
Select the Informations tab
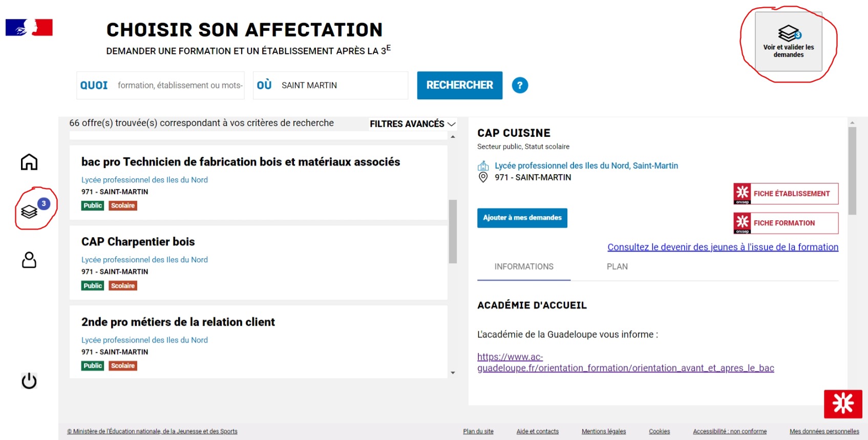tap(524, 267)
